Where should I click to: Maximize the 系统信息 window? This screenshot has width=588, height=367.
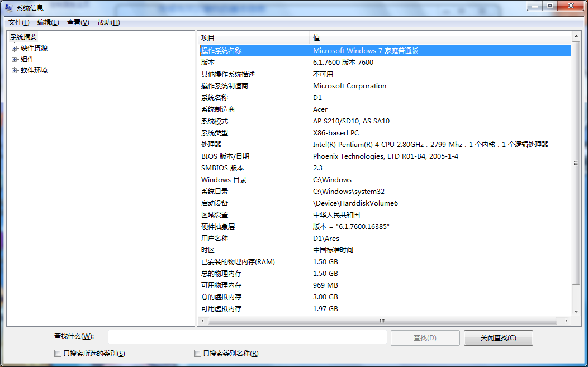550,6
